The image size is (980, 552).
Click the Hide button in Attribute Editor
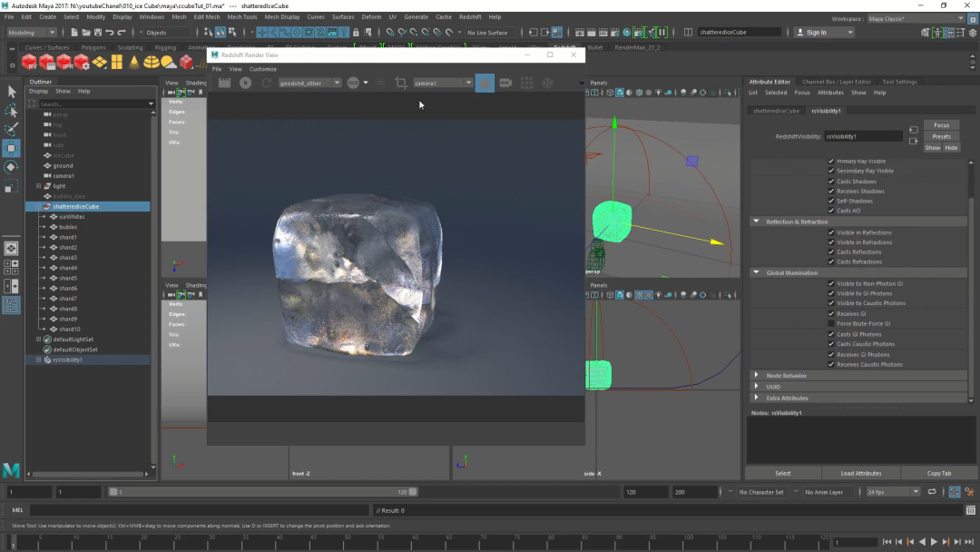click(951, 148)
